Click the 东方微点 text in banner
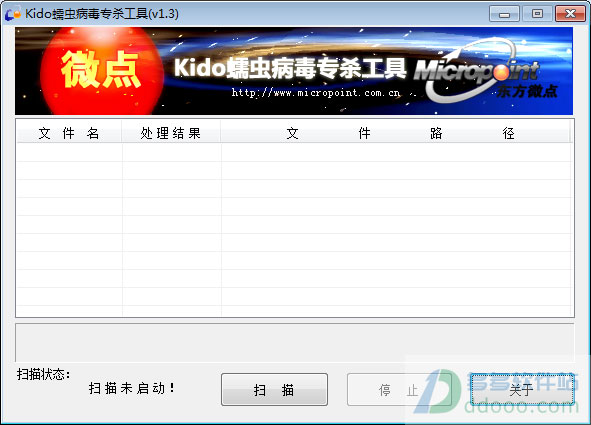The width and height of the screenshot is (591, 425). coord(527,91)
